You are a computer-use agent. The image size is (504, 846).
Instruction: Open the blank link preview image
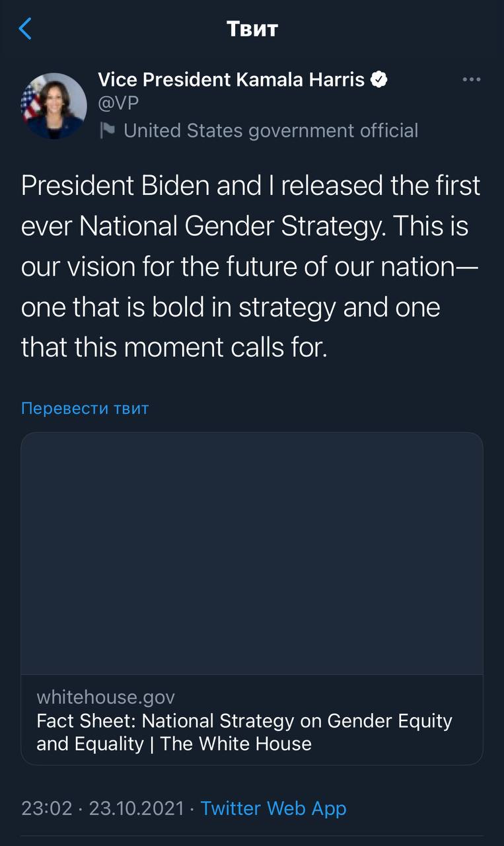coord(252,553)
